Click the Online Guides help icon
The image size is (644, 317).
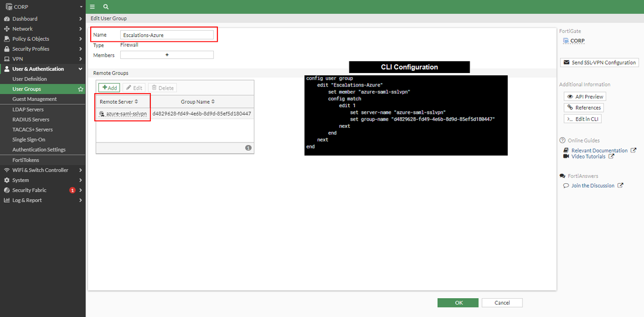pyautogui.click(x=563, y=140)
